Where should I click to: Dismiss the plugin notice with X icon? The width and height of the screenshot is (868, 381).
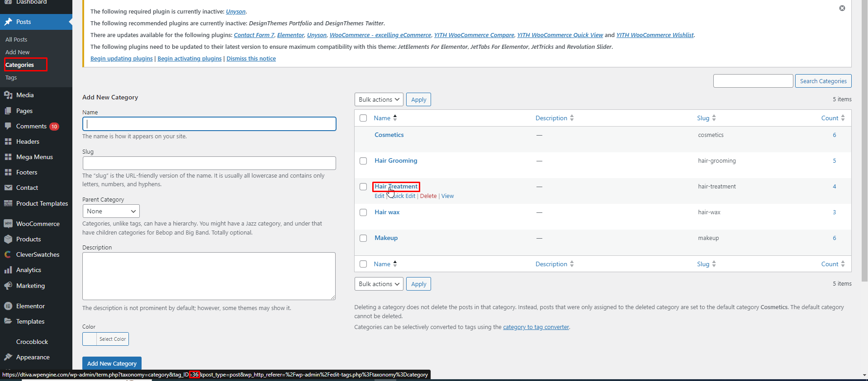842,8
